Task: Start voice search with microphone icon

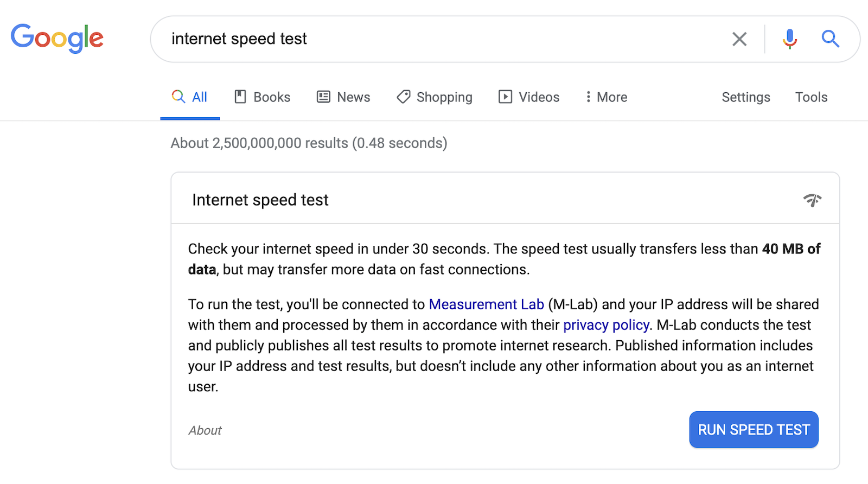Action: tap(790, 39)
